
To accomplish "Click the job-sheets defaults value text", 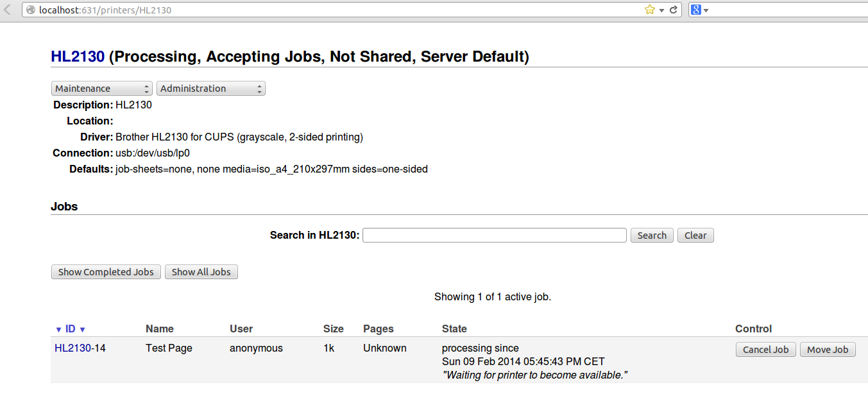I will 271,169.
